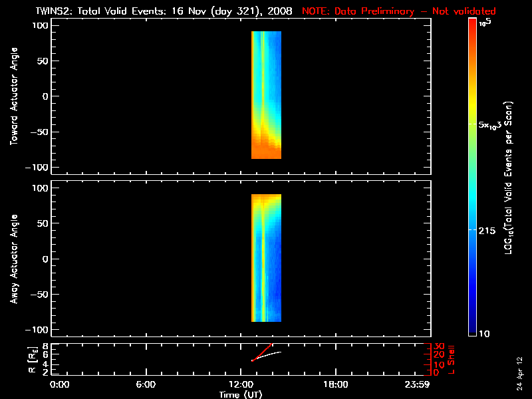Click the '215' color bar label
Viewport: 532px width, 399px height.
pos(487,231)
